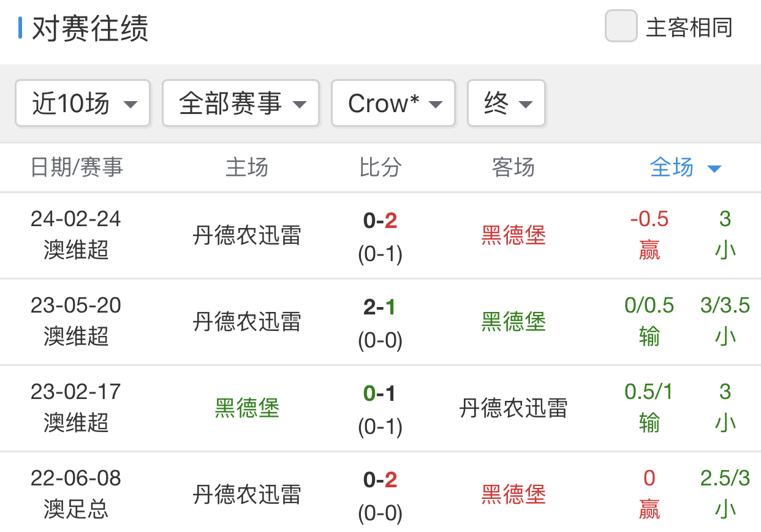Click the 主客相同 label text
Image resolution: width=761 pixels, height=532 pixels.
pyautogui.click(x=689, y=28)
